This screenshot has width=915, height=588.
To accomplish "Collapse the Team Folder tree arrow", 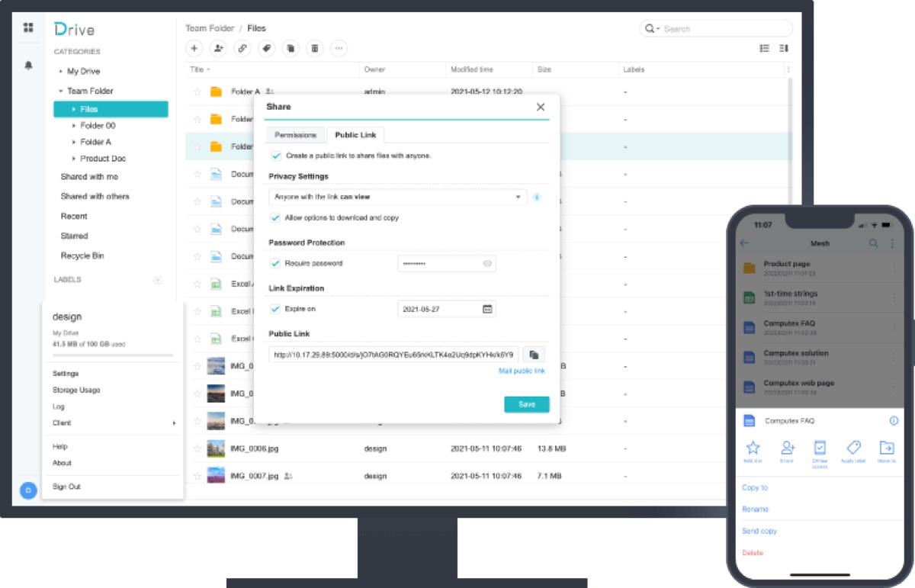I will [61, 91].
